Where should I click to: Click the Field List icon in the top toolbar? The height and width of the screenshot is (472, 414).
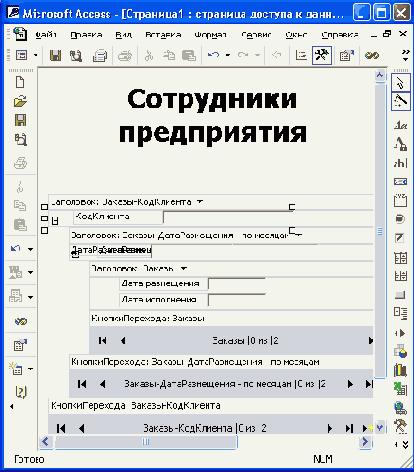coord(301,55)
